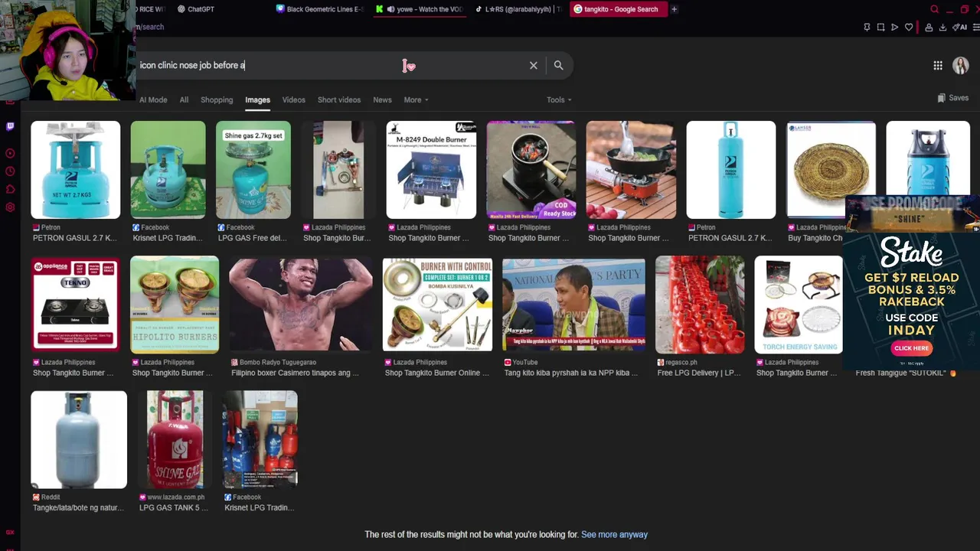Open YouTube NPP video thumbnail
The image size is (980, 551).
tap(573, 305)
